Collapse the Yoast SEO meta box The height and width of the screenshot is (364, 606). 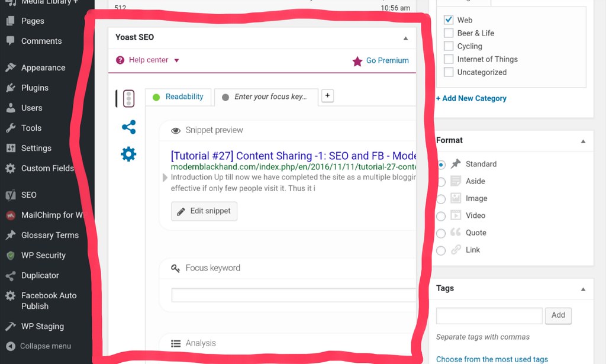(405, 38)
